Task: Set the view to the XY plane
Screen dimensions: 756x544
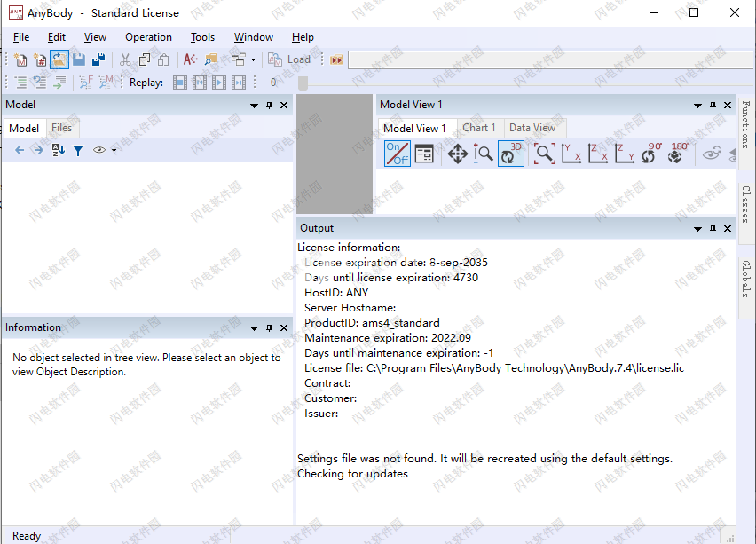Action: point(571,154)
